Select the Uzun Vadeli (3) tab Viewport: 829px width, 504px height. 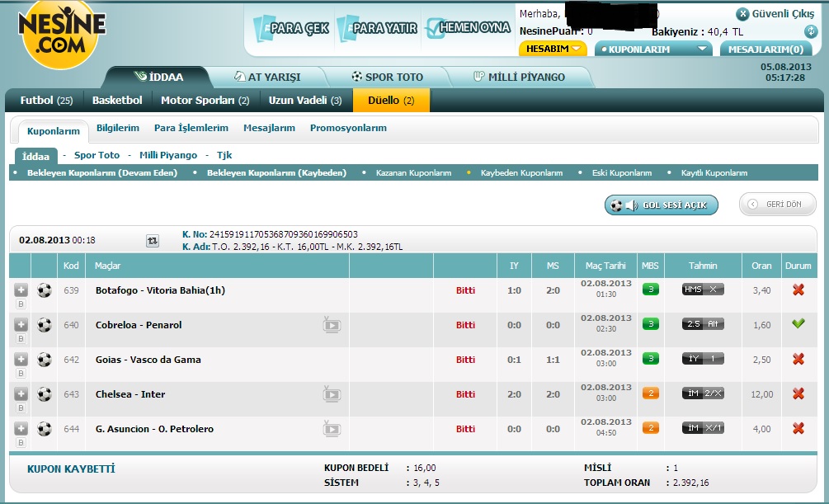pyautogui.click(x=305, y=101)
